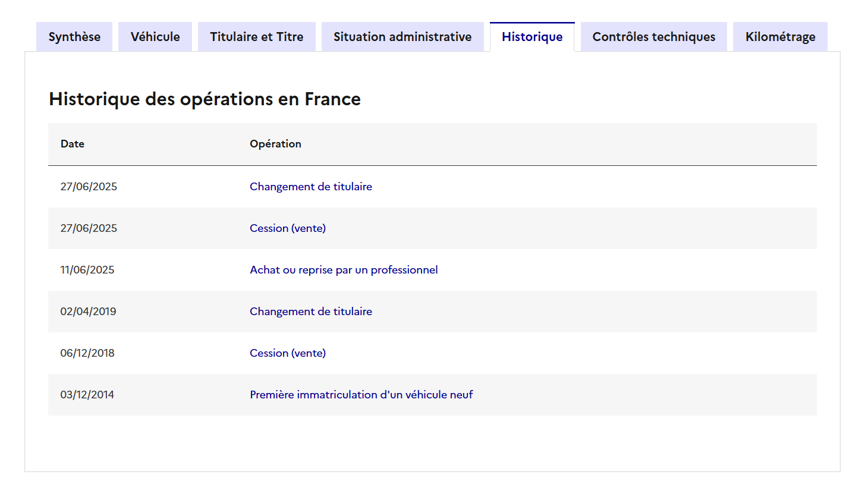Open the Cession (vente) link dated 27/06/2025

(288, 228)
